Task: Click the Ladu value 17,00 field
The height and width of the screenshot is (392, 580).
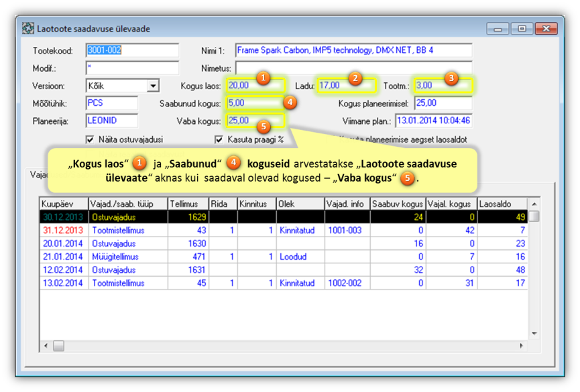Action: coord(346,85)
